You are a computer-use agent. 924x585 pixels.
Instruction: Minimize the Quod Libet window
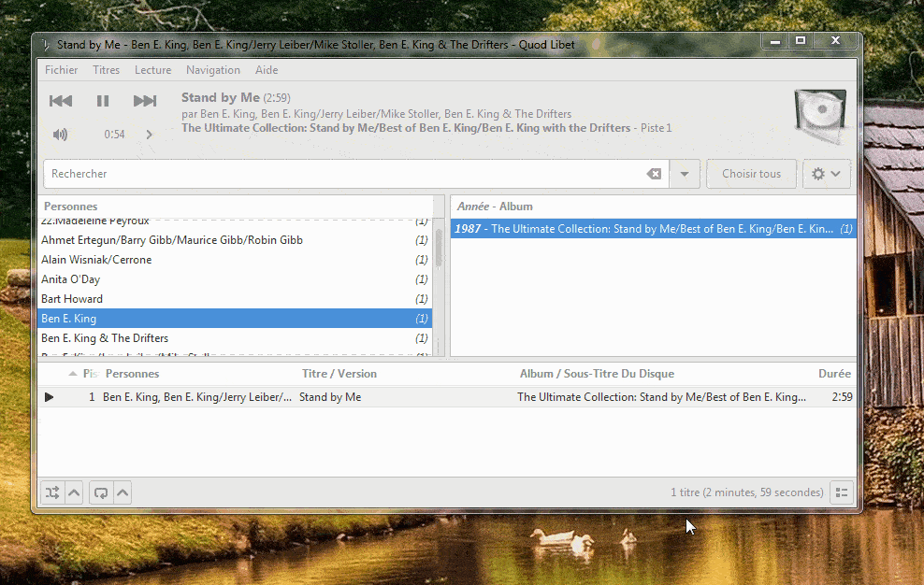point(775,40)
